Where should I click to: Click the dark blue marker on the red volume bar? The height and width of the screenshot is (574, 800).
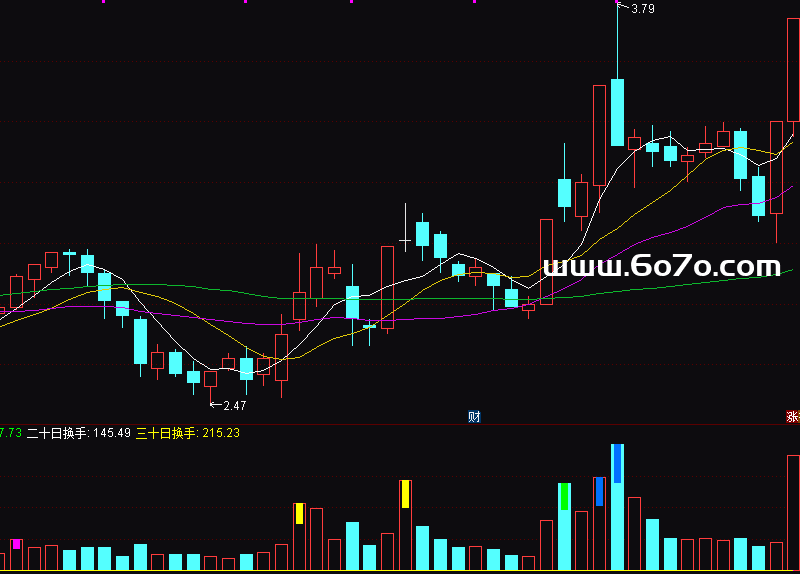coord(599,491)
